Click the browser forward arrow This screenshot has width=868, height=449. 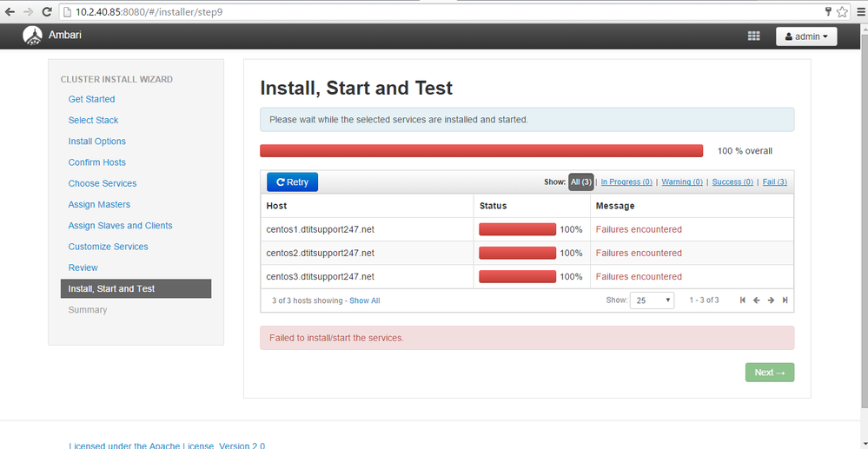click(x=28, y=11)
